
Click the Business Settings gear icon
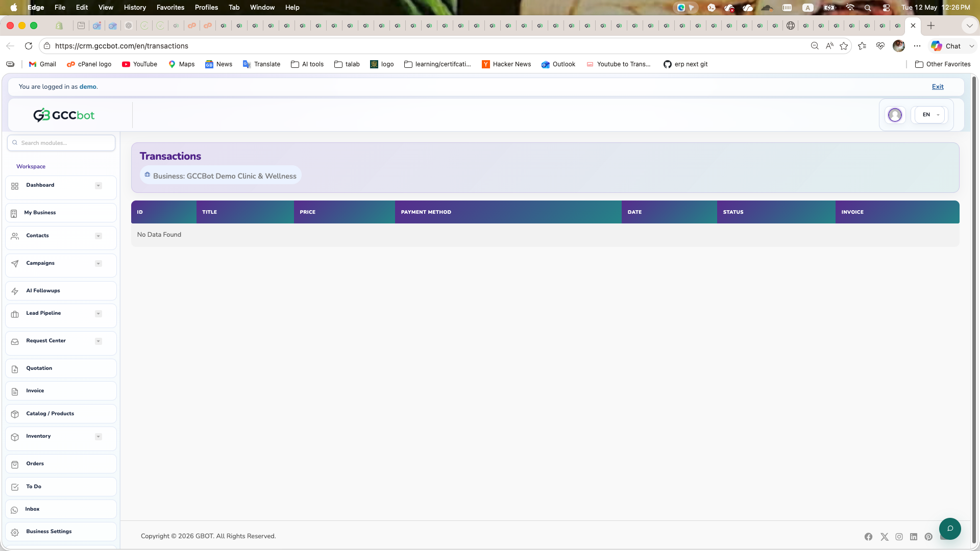click(15, 532)
